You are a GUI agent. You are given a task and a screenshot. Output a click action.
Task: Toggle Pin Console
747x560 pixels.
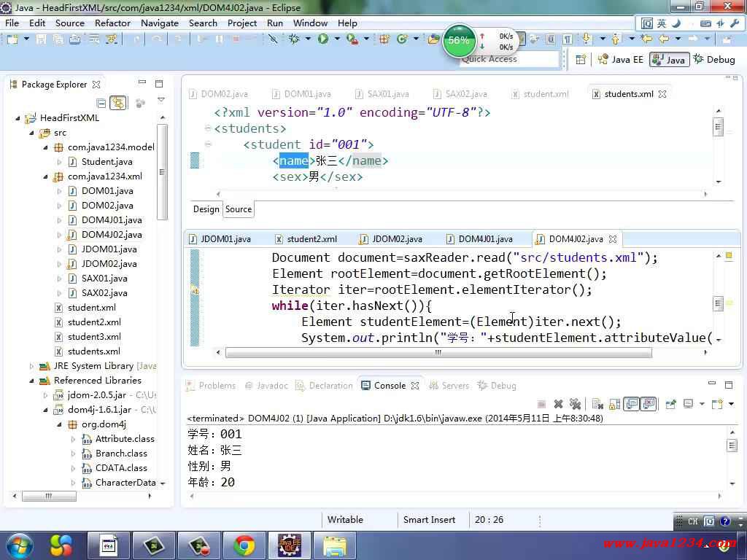[671, 404]
